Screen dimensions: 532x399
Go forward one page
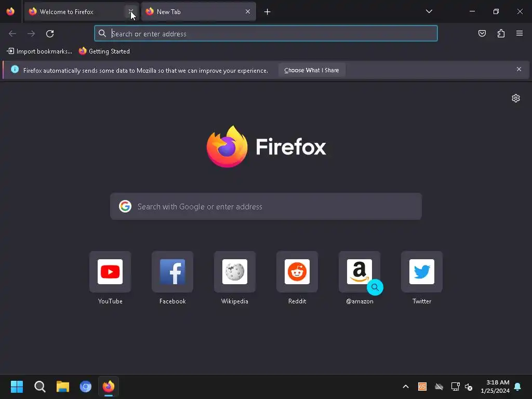click(x=31, y=34)
